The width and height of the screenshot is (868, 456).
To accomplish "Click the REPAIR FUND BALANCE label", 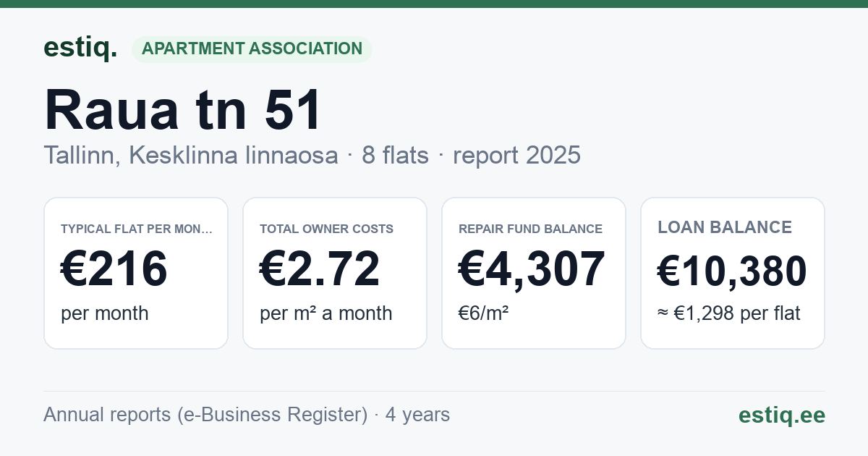I will [530, 229].
